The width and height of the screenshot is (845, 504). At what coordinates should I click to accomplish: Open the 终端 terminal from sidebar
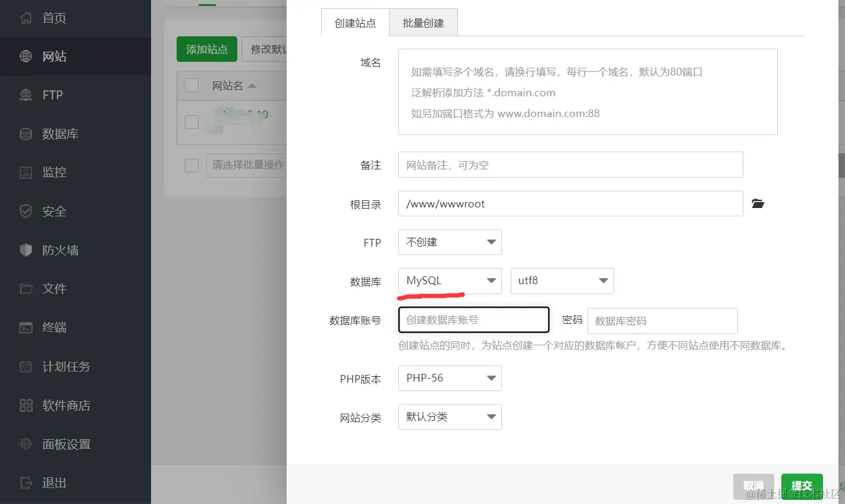pos(54,327)
